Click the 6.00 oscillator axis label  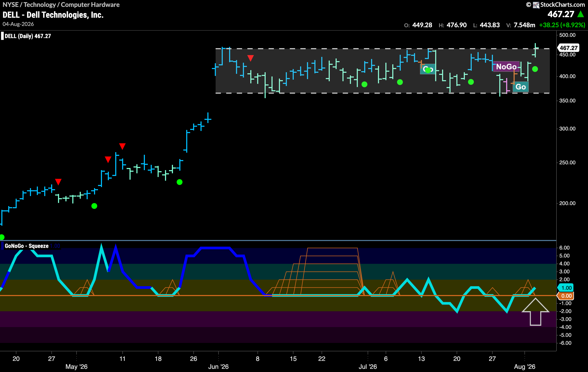click(x=564, y=248)
